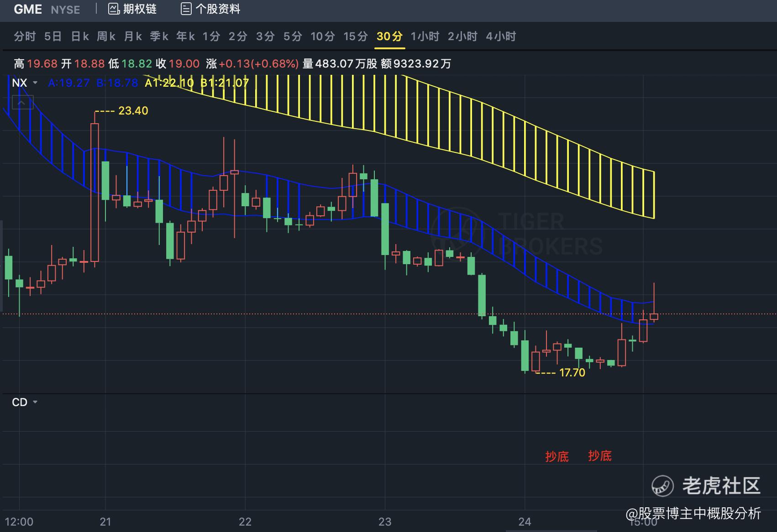Click the A:19.27 ask price value
The image size is (777, 532).
click(68, 83)
